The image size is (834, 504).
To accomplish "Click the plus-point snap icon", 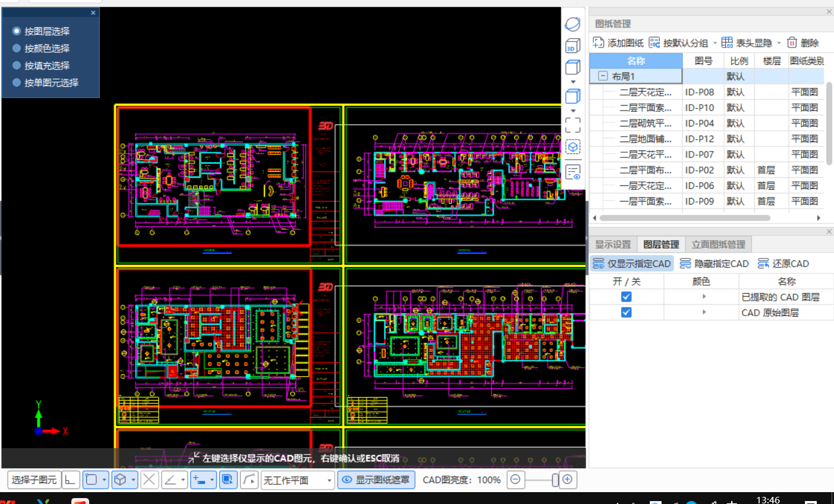I will pyautogui.click(x=199, y=480).
